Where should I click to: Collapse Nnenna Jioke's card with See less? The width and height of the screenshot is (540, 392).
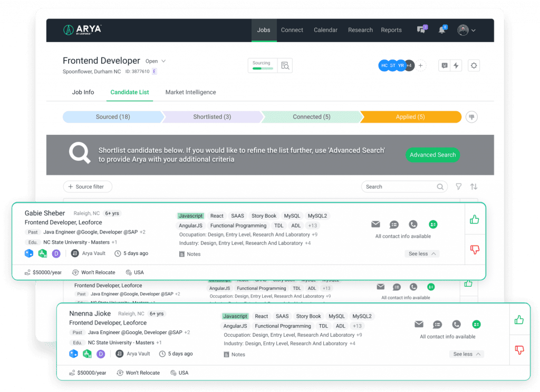pyautogui.click(x=467, y=354)
